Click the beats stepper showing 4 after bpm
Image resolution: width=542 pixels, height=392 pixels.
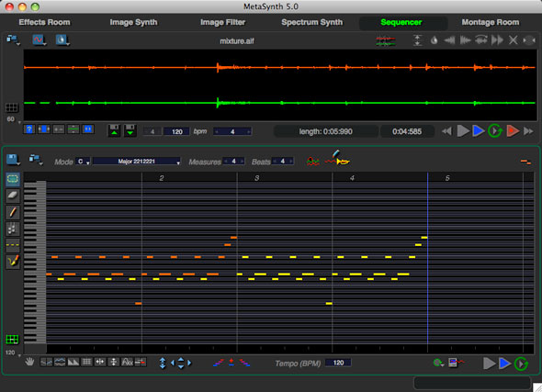232,131
